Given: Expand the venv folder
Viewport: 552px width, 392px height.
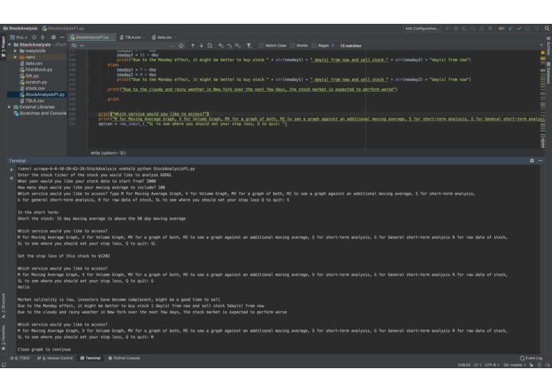Looking at the screenshot, I should click(15, 57).
